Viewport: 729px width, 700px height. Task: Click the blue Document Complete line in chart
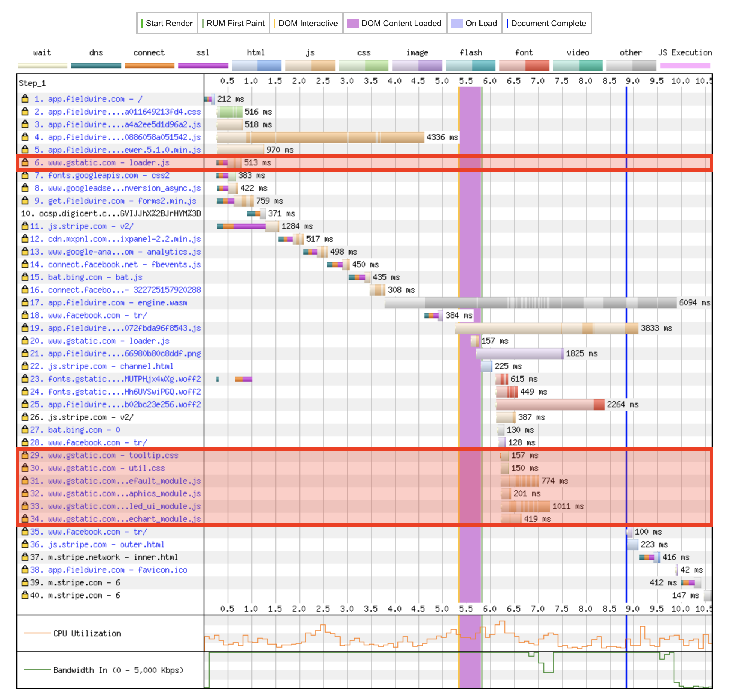click(x=626, y=344)
